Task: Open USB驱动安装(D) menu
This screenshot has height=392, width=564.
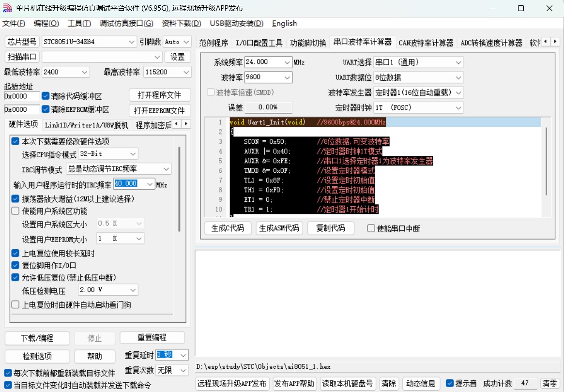Action: [237, 23]
